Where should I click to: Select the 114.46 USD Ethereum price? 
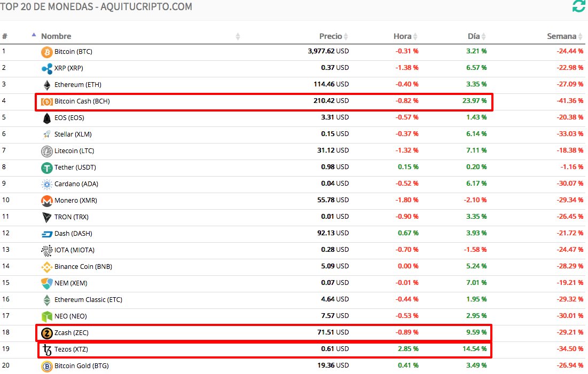tap(331, 84)
